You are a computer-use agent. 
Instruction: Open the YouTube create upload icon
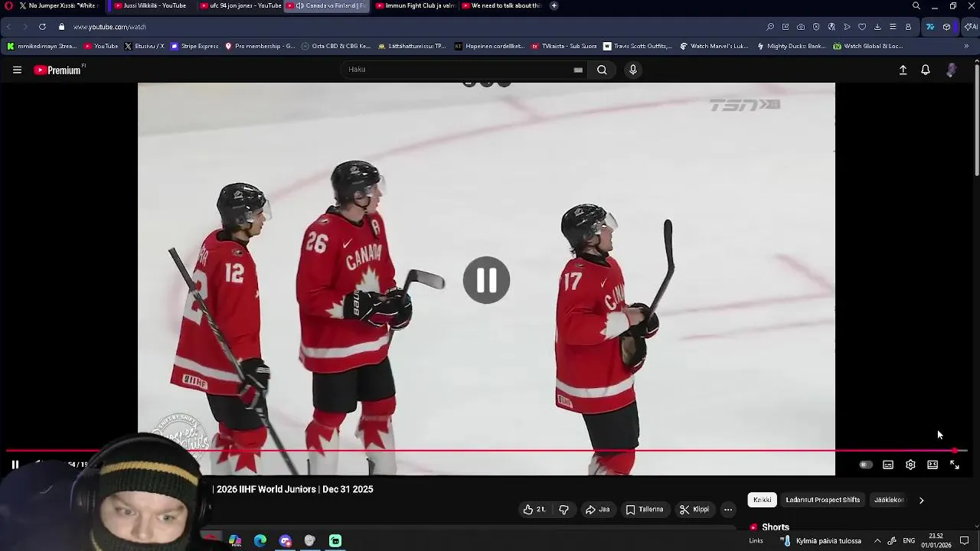point(903,70)
